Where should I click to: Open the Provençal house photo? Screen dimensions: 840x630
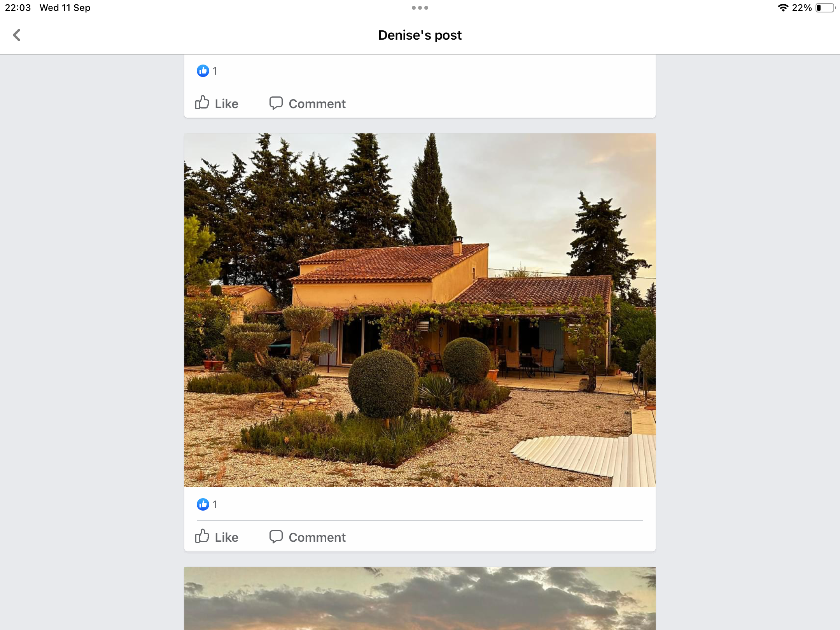tap(420, 310)
